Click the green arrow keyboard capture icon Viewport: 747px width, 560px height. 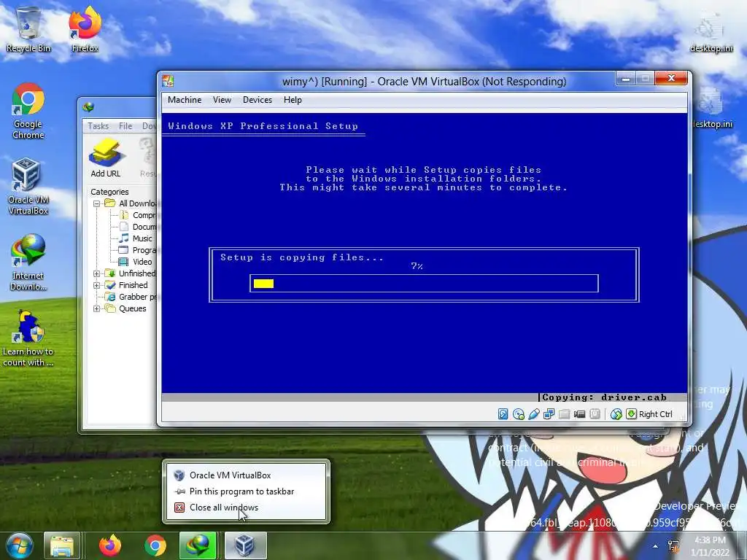(x=631, y=414)
